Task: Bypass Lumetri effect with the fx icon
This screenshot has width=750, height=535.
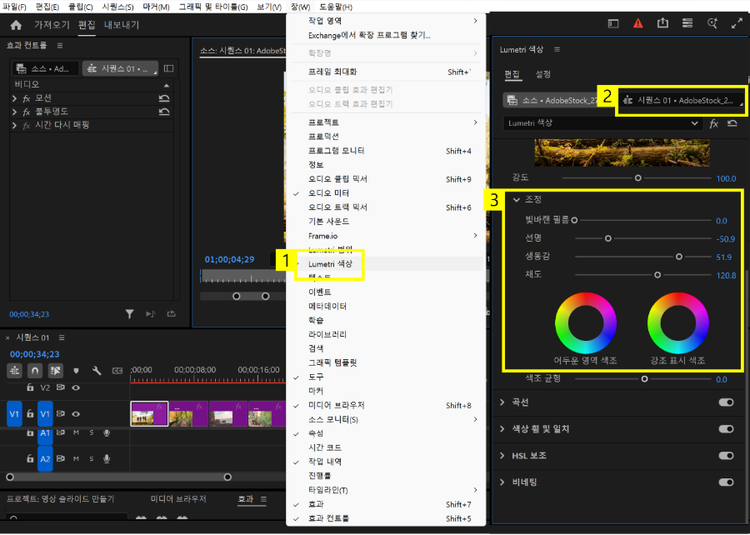Action: [x=714, y=124]
